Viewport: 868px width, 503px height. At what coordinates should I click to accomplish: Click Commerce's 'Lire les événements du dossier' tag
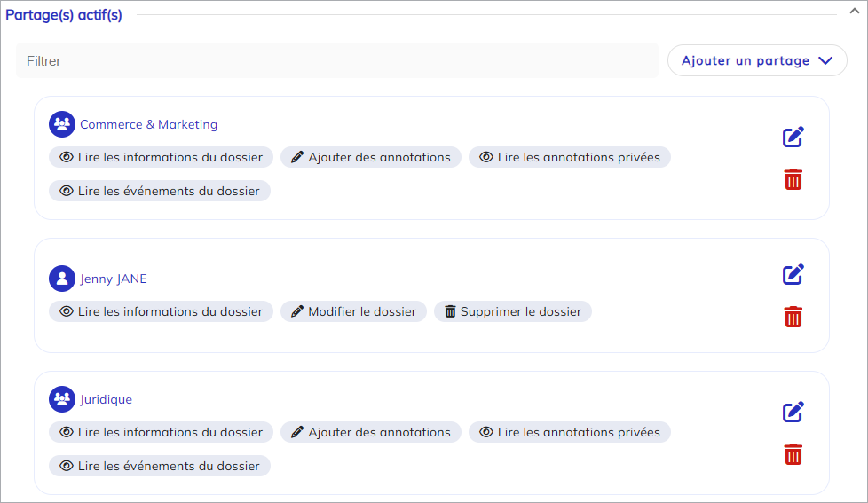(160, 191)
